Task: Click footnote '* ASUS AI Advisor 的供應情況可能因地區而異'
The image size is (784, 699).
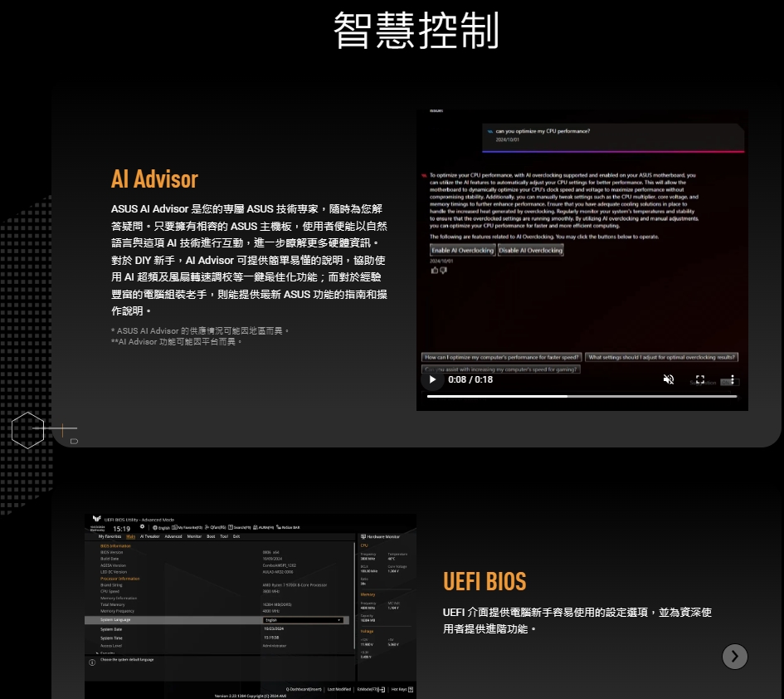Action: 199,330
